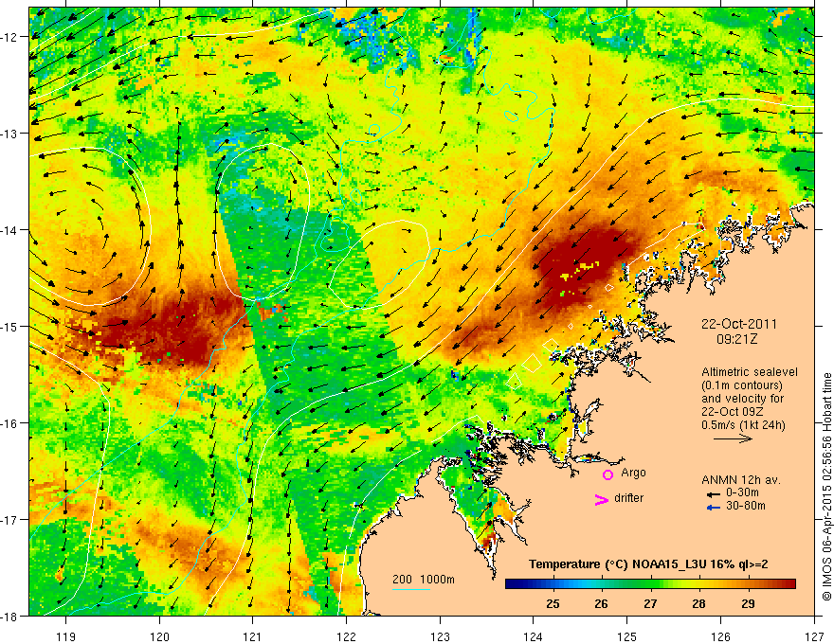The image size is (834, 644).
Task: Click the IMOS copyright timestamp text
Action: tap(826, 487)
